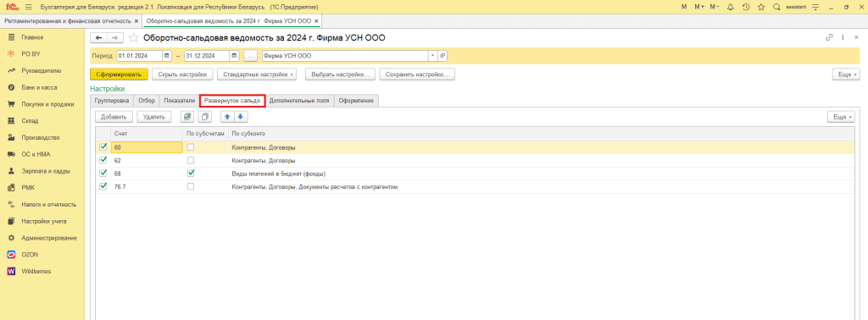
Task: Go forward with the right arrow
Action: pos(114,37)
